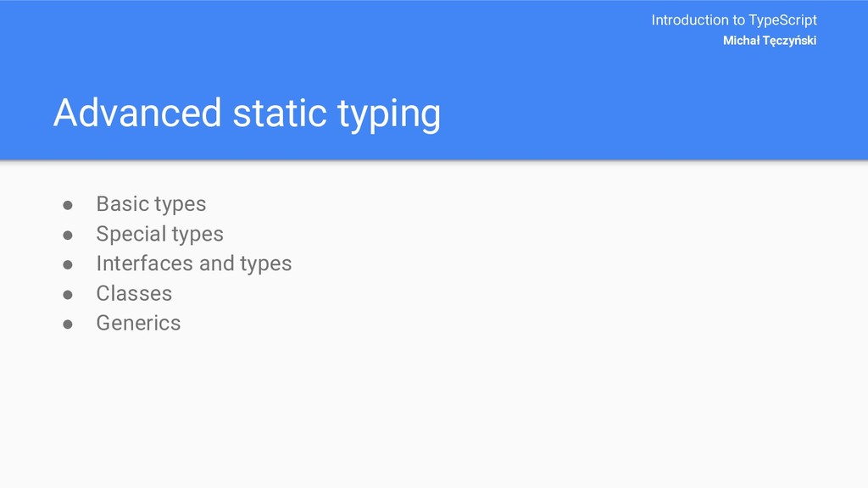This screenshot has width=868, height=488.
Task: Click the bullet dot beside Classes
Action: [68, 295]
